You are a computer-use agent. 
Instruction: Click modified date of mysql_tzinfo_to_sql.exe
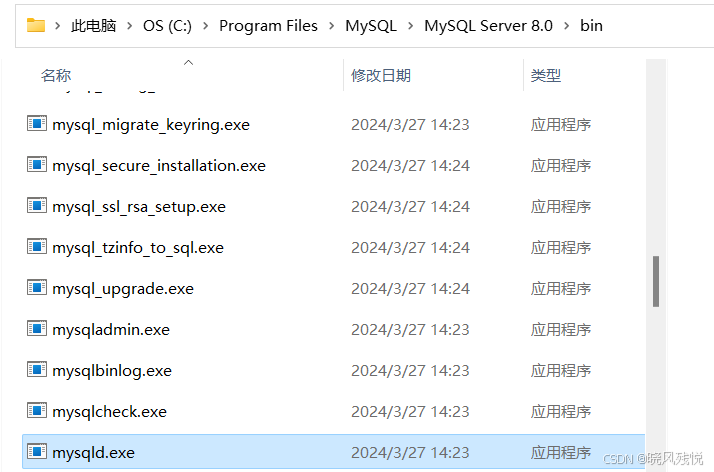(410, 248)
